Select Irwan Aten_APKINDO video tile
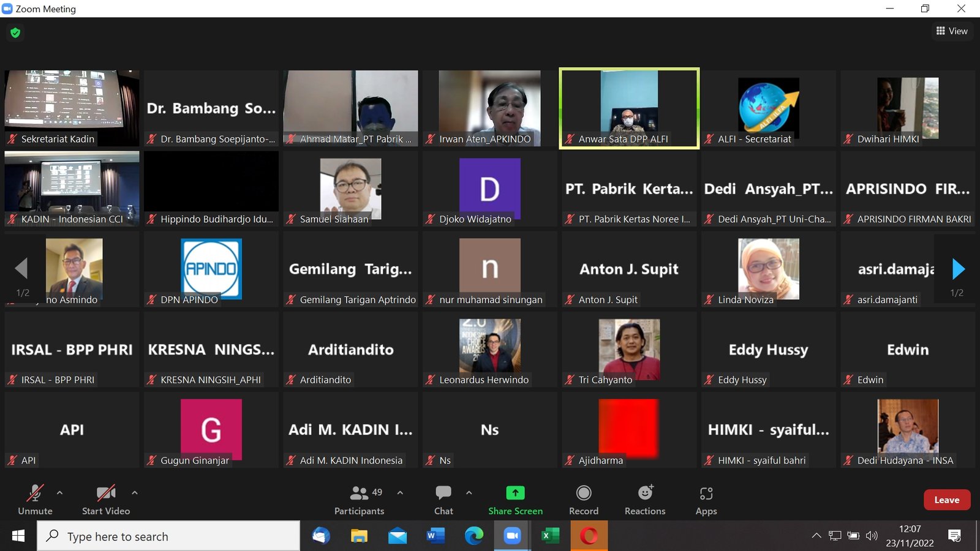This screenshot has height=551, width=980. pos(490,108)
